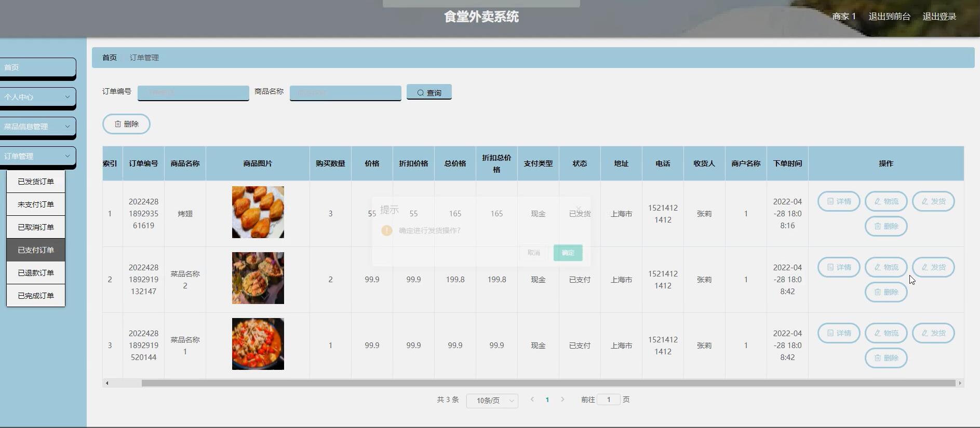This screenshot has height=428, width=980.
Task: Click the horizontal table scrollbar
Action: point(548,383)
